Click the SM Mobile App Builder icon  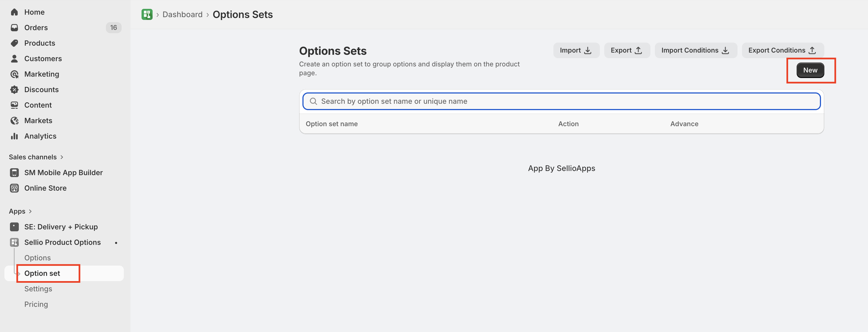tap(14, 173)
